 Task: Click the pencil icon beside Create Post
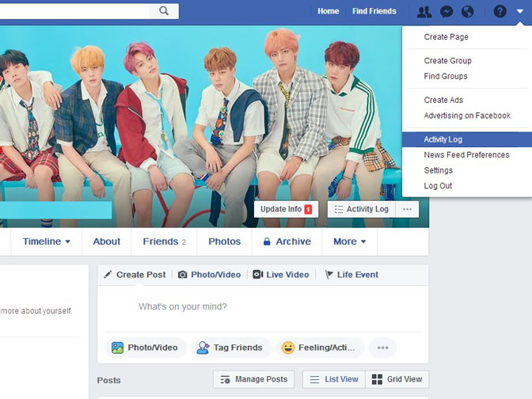coord(108,274)
